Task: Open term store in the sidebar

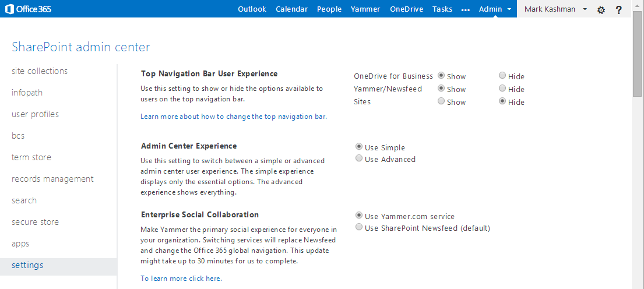Action: coord(31,157)
